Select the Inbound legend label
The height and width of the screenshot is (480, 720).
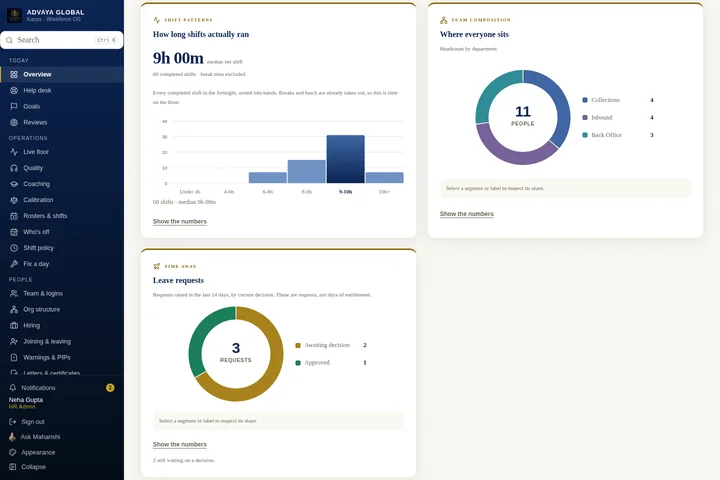[602, 118]
